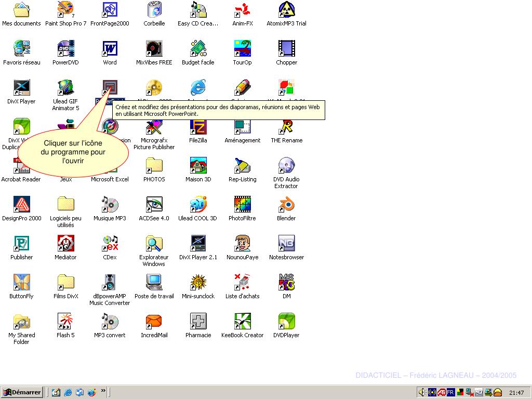The height and width of the screenshot is (399, 532).
Task: Open My Shared Folder icon
Action: pyautogui.click(x=21, y=321)
